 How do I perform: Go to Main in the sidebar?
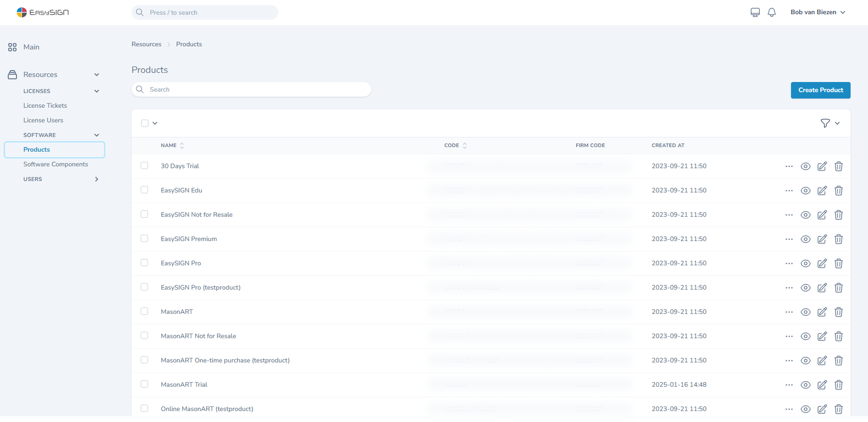(x=31, y=47)
